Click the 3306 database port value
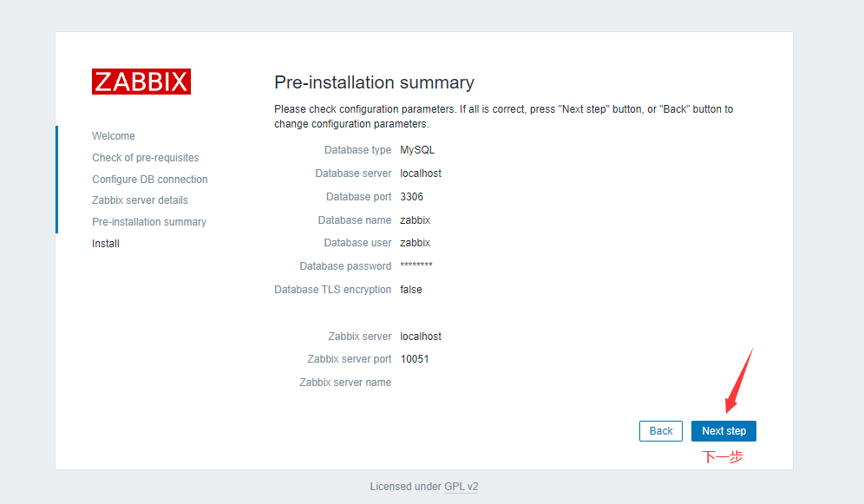The height and width of the screenshot is (504, 864). 411,197
